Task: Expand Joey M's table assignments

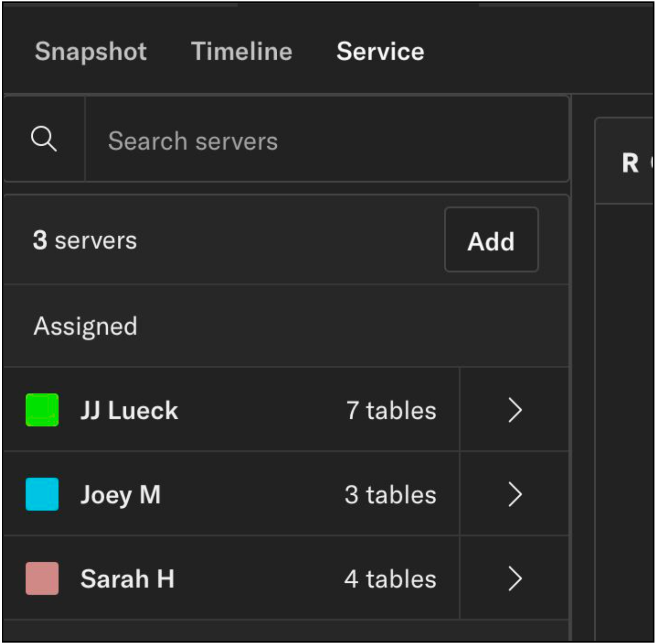Action: (515, 494)
